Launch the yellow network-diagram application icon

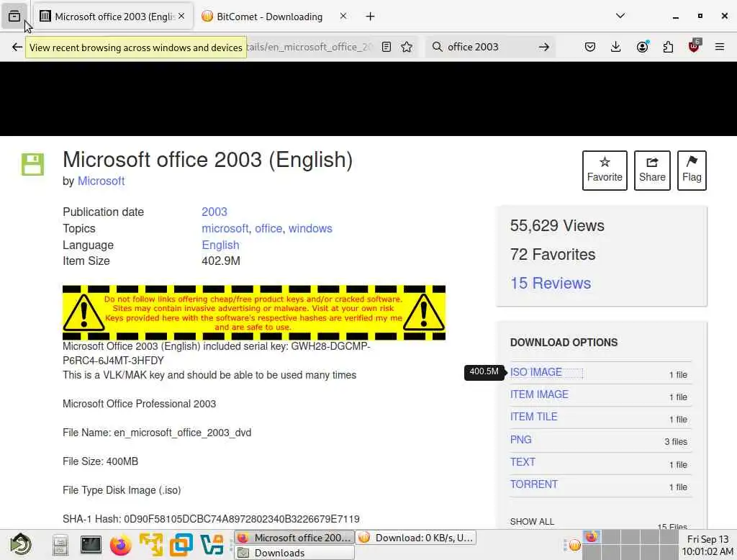click(151, 545)
